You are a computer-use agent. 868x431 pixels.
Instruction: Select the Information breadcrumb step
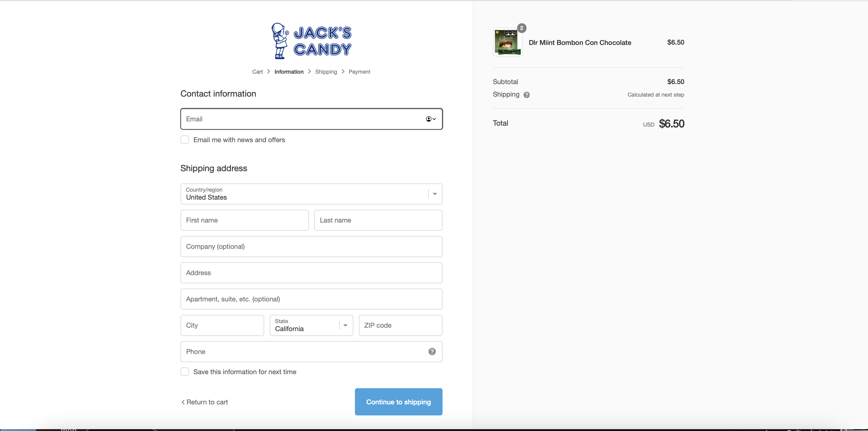[x=289, y=72]
